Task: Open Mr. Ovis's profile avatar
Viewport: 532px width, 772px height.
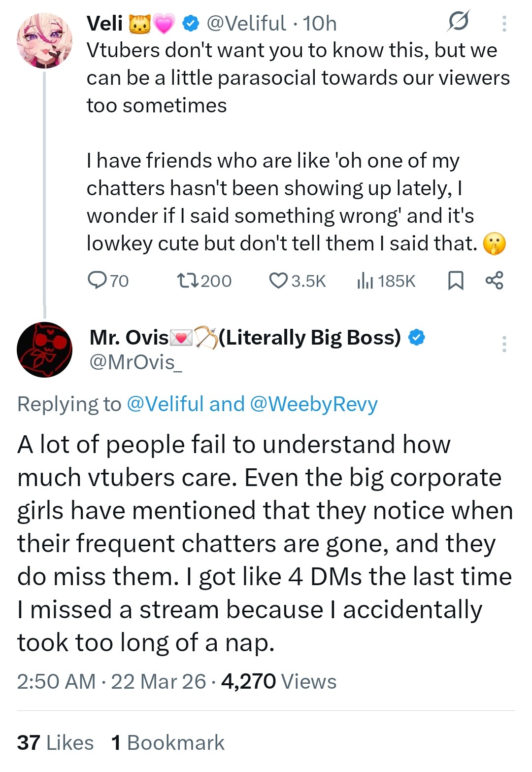Action: tap(44, 350)
